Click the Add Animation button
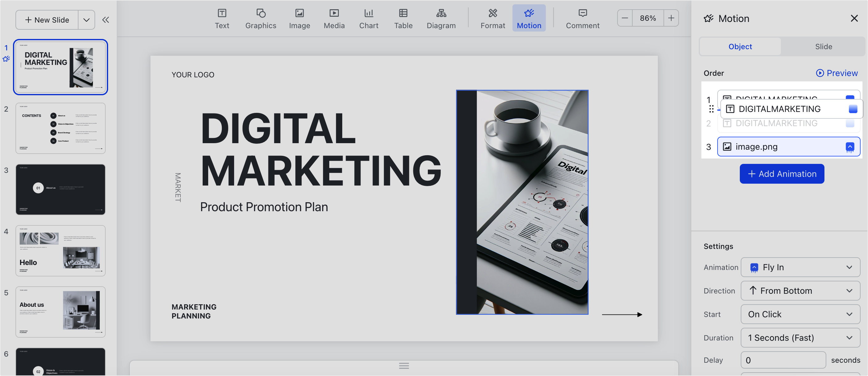This screenshot has height=376, width=868. coord(782,174)
